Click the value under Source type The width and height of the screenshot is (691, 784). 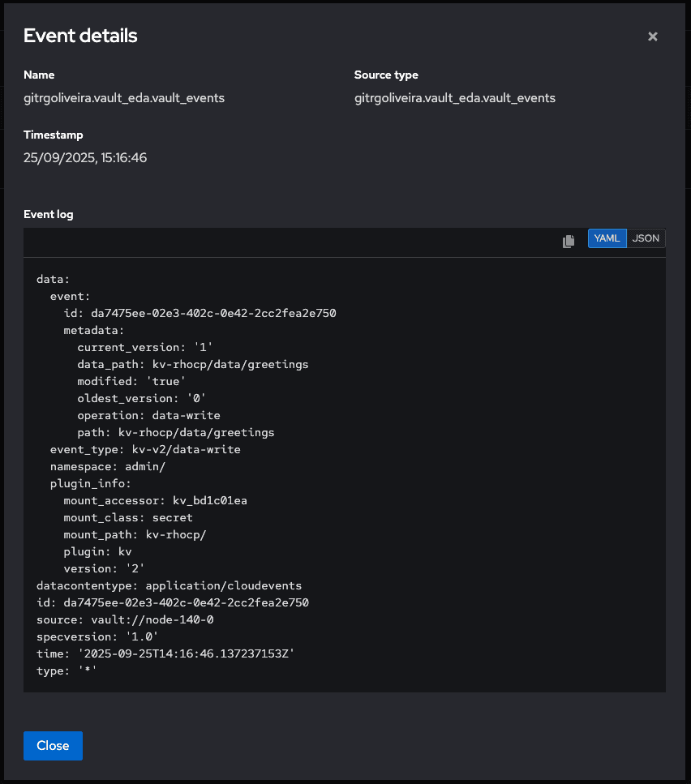point(454,98)
